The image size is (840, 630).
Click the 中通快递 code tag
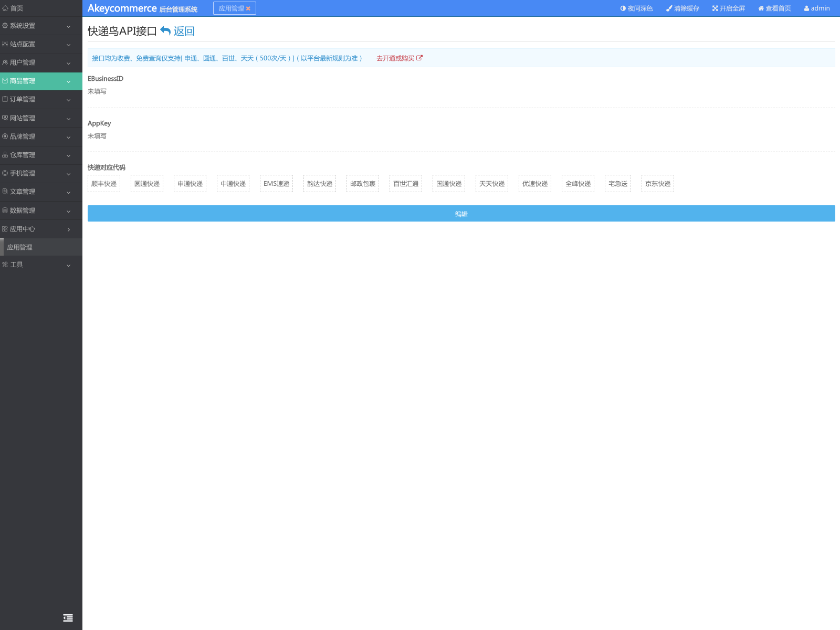tap(233, 184)
